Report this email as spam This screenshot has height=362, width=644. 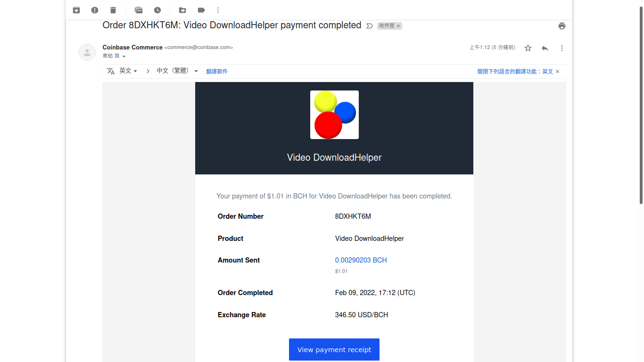[95, 10]
